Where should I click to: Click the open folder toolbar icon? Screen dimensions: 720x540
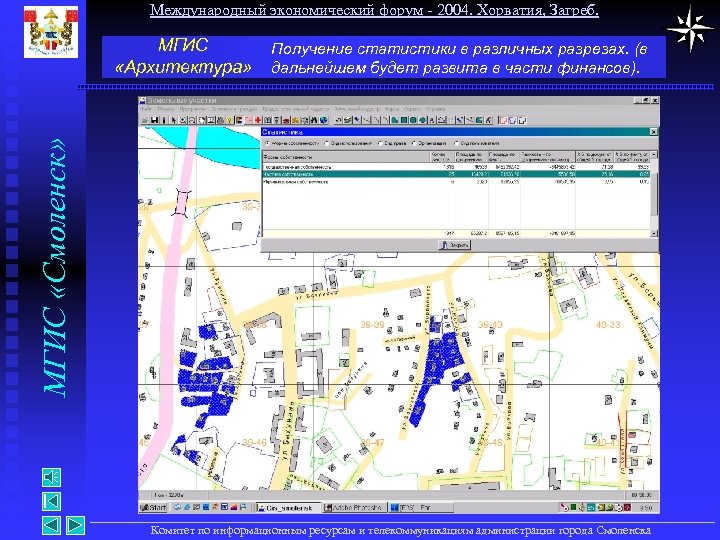[145, 120]
